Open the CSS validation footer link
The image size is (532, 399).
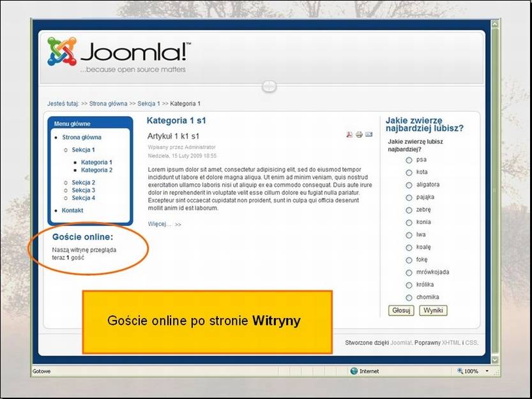tap(471, 343)
